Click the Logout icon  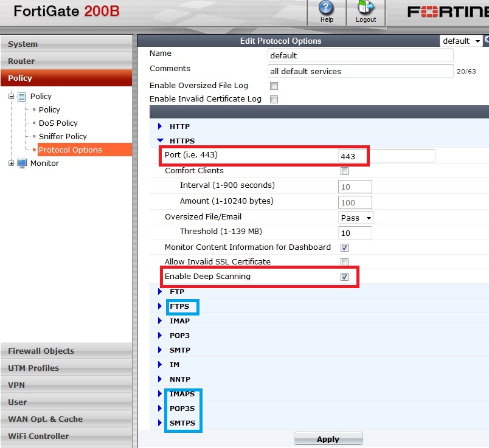tap(366, 9)
